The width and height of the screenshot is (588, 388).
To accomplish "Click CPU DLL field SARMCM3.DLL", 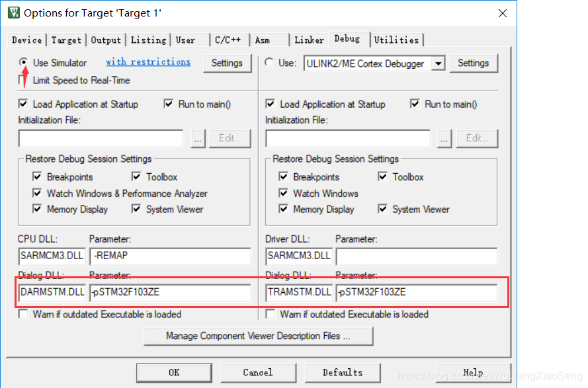I will [52, 256].
